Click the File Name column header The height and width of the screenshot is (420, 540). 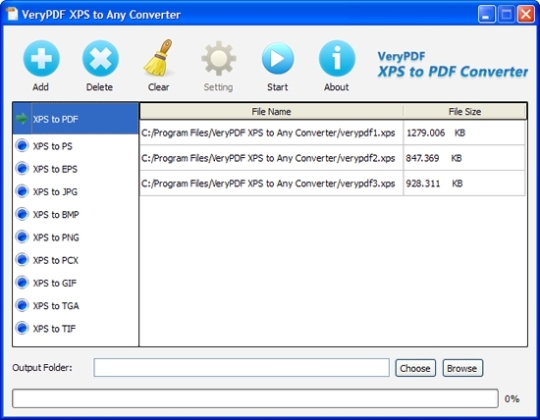(271, 112)
